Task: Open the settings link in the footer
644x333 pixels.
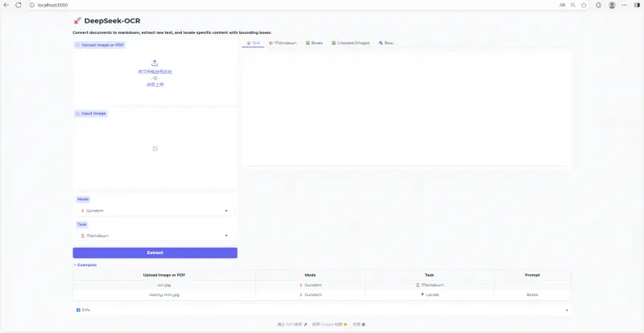Action: pos(358,324)
